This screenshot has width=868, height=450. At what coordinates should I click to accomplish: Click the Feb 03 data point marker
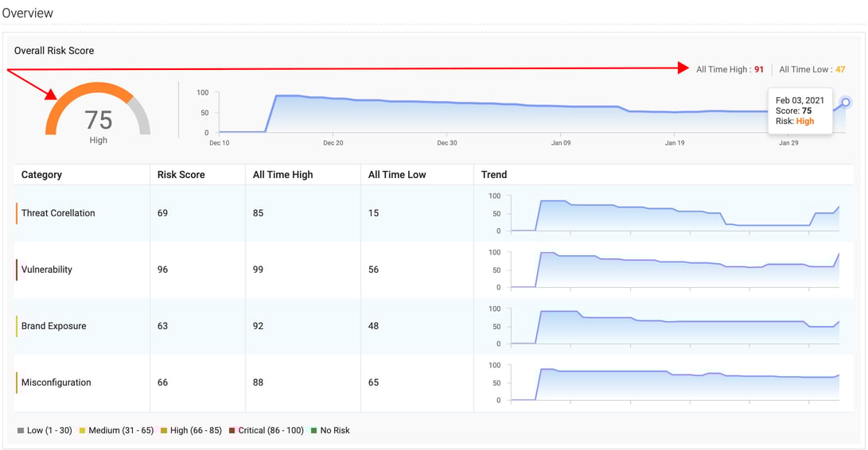846,102
